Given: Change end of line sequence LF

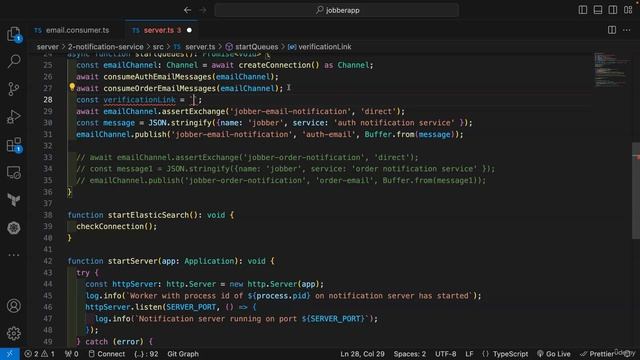Looking at the screenshot, I should [x=469, y=354].
